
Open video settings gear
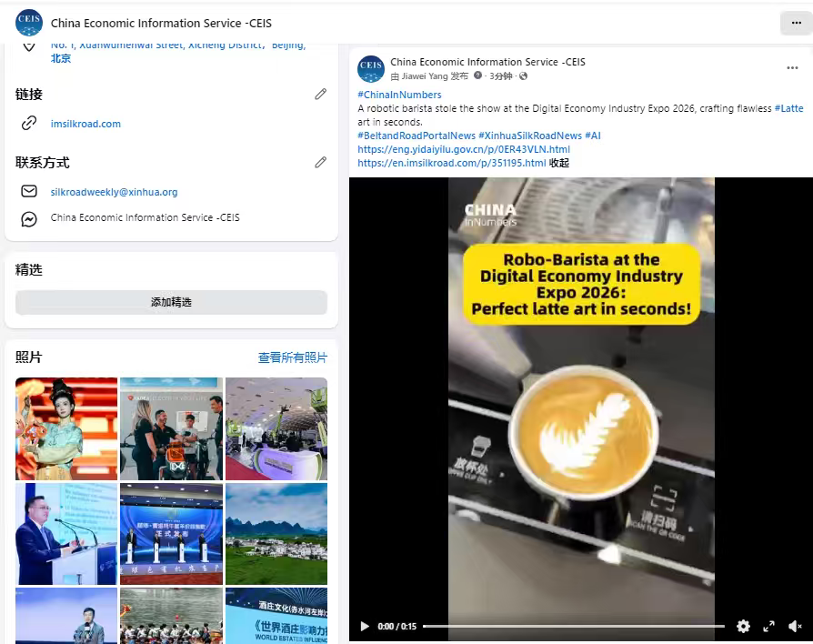[x=743, y=627]
